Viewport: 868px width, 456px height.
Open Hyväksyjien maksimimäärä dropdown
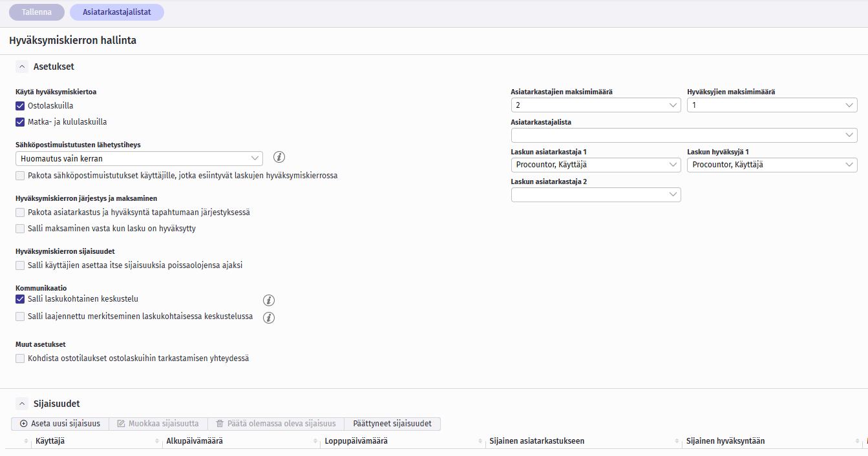pos(772,105)
